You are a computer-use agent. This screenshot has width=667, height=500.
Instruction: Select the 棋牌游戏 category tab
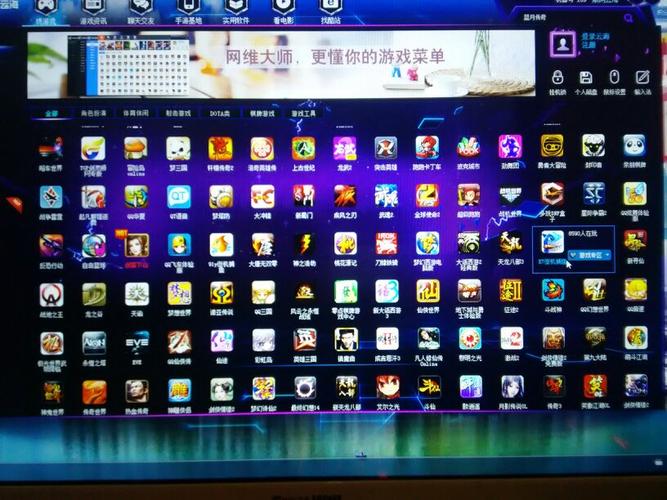(x=262, y=114)
